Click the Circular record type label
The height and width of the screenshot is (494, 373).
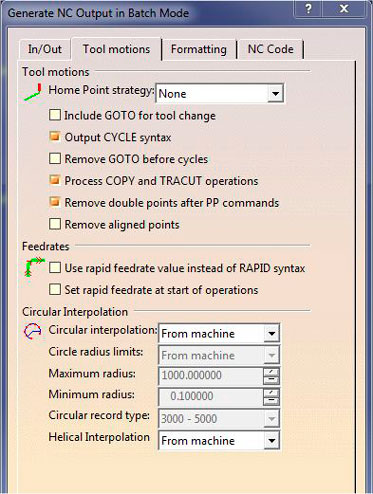tap(99, 415)
